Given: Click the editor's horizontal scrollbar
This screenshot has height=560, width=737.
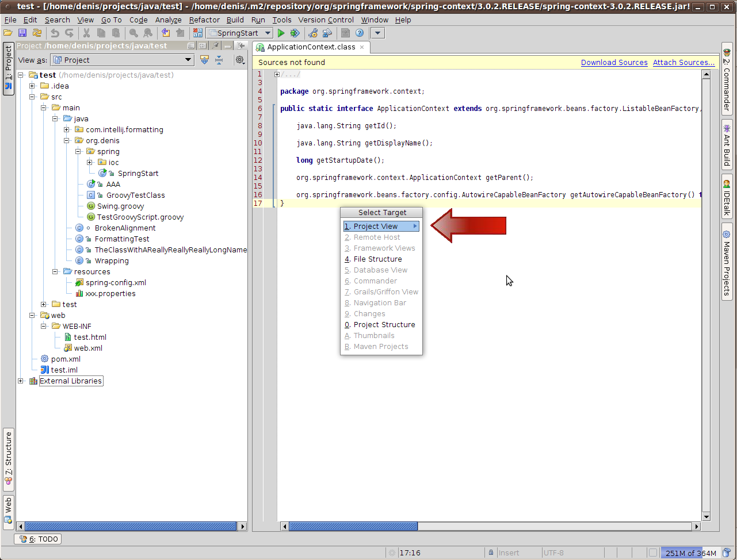Looking at the screenshot, I should click(x=353, y=526).
